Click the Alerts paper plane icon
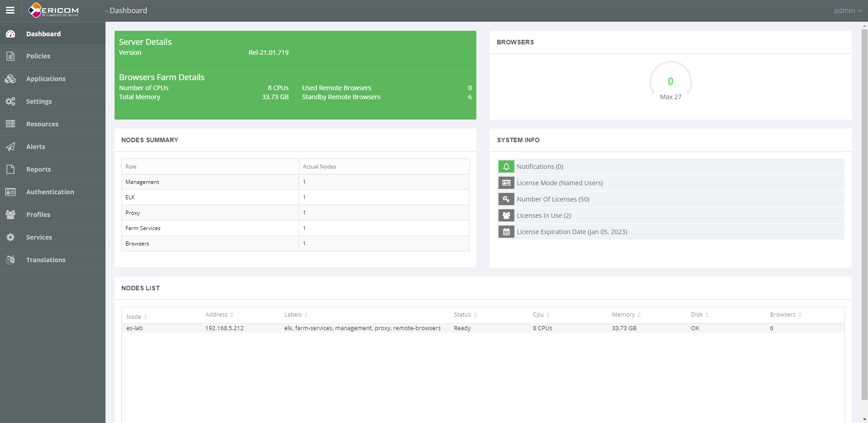This screenshot has height=423, width=868. click(10, 147)
